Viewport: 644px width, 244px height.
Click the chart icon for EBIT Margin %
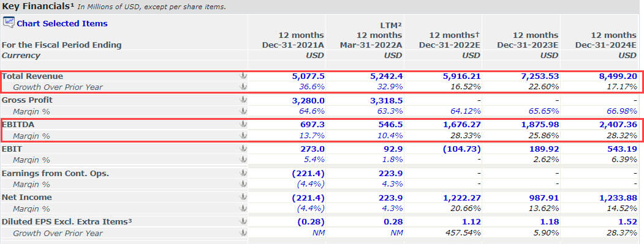[243, 160]
